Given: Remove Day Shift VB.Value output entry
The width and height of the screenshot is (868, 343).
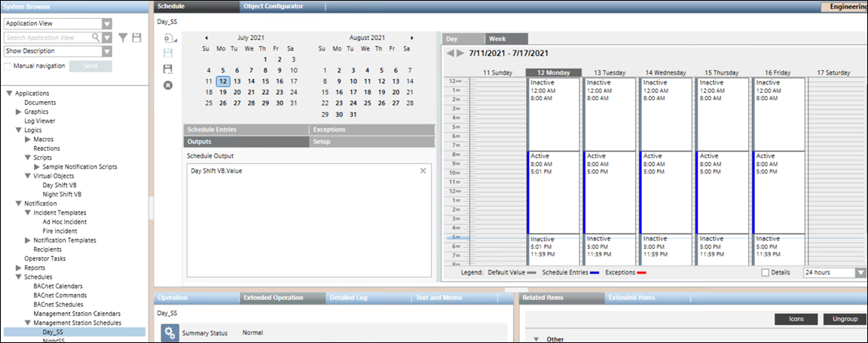Looking at the screenshot, I should coord(423,171).
